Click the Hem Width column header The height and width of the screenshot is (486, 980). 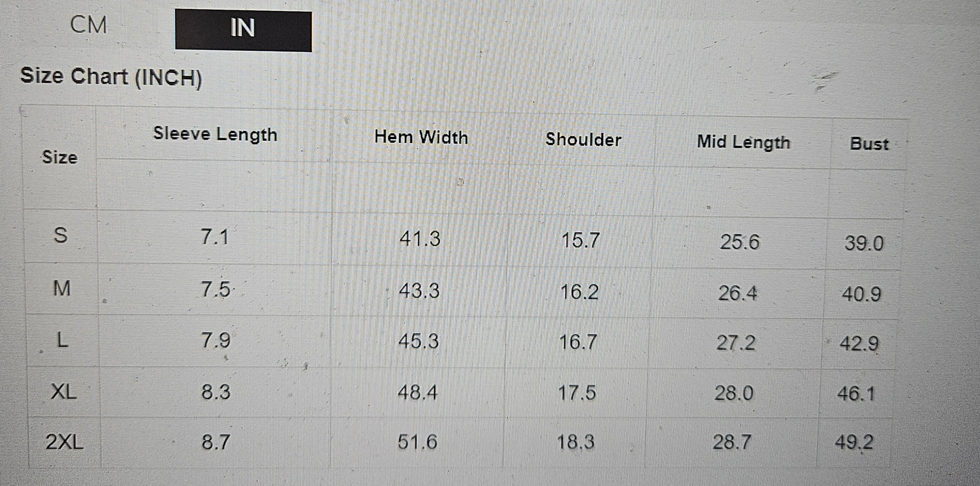[x=421, y=138]
